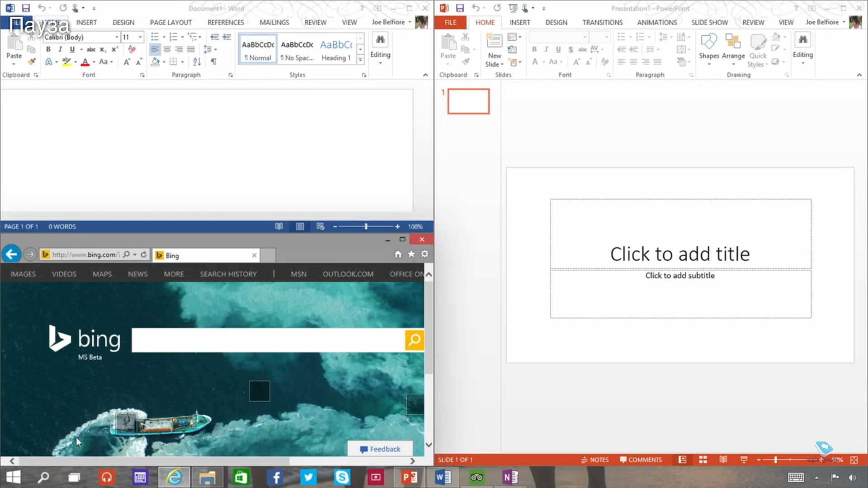
Task: Toggle Bold in Word's Font group
Action: (48, 49)
